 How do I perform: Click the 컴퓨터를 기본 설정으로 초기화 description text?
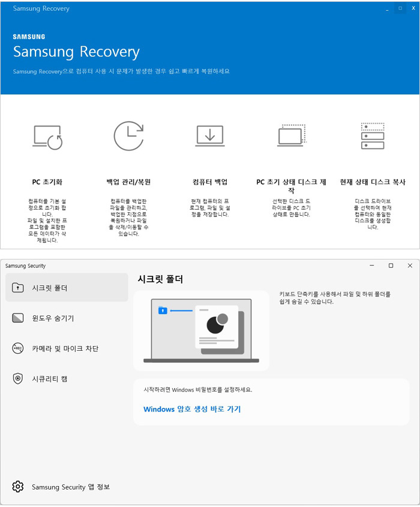(x=47, y=220)
